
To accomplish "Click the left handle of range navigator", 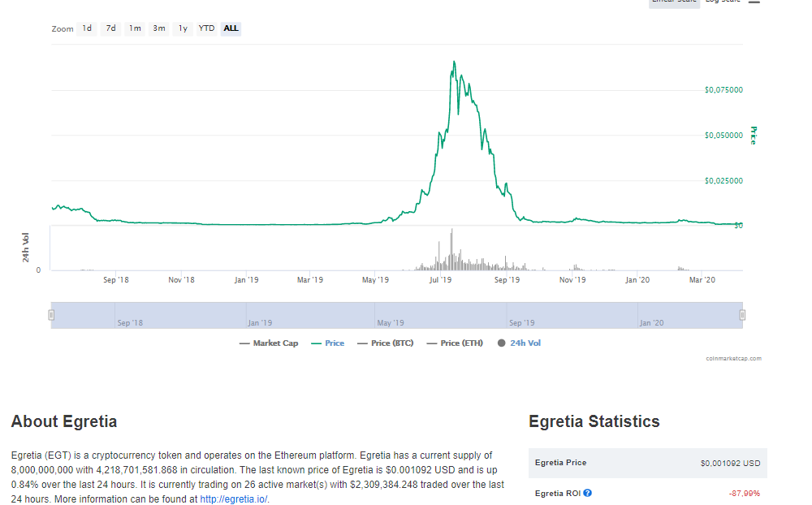I will pos(51,315).
